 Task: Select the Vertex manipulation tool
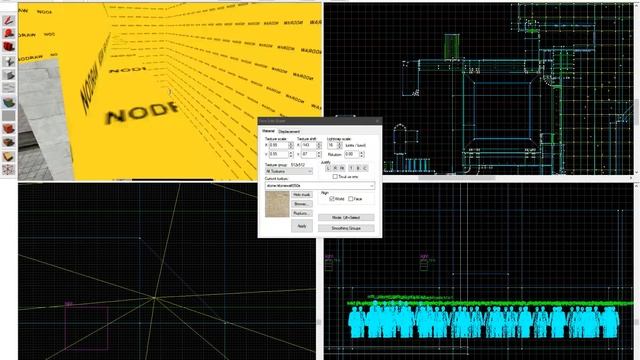pos(9,169)
